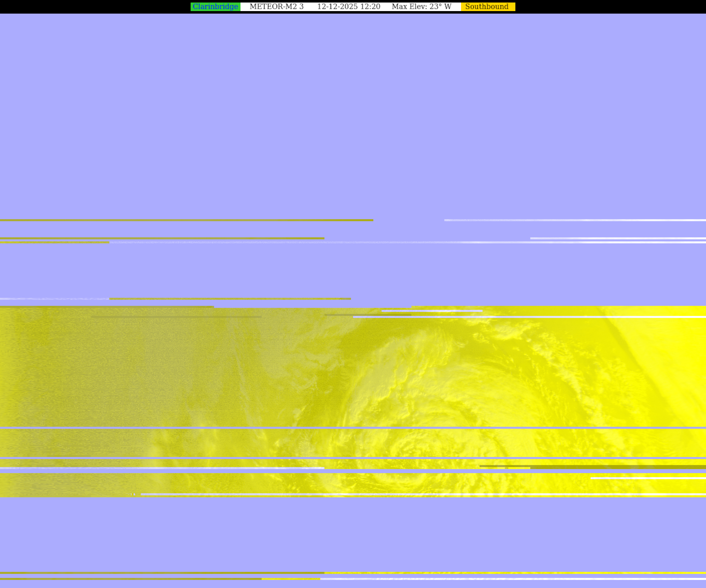Click the topmost olive noise line on the left
706x588 pixels.
pyautogui.click(x=185, y=220)
